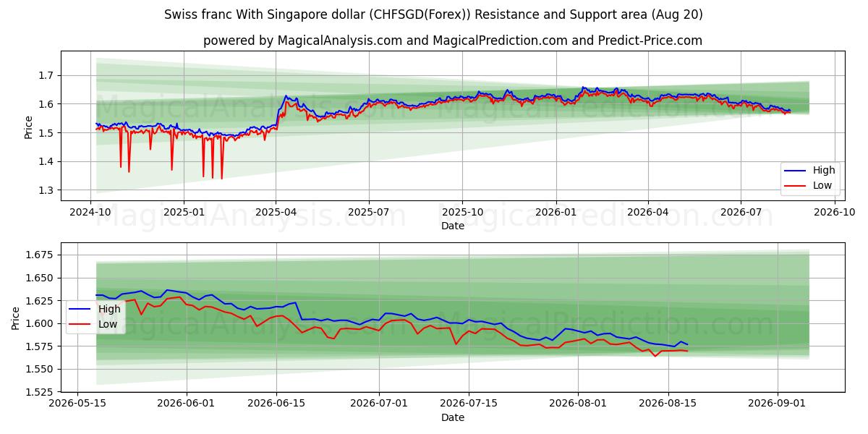Click the 2025-07 x-axis label
The width and height of the screenshot is (868, 434).
(x=369, y=213)
